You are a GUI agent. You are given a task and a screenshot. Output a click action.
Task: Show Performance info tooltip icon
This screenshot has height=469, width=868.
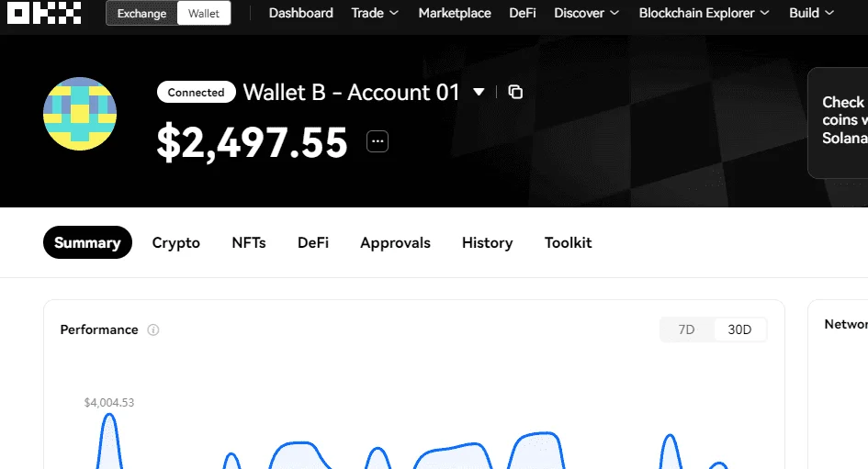(x=153, y=329)
